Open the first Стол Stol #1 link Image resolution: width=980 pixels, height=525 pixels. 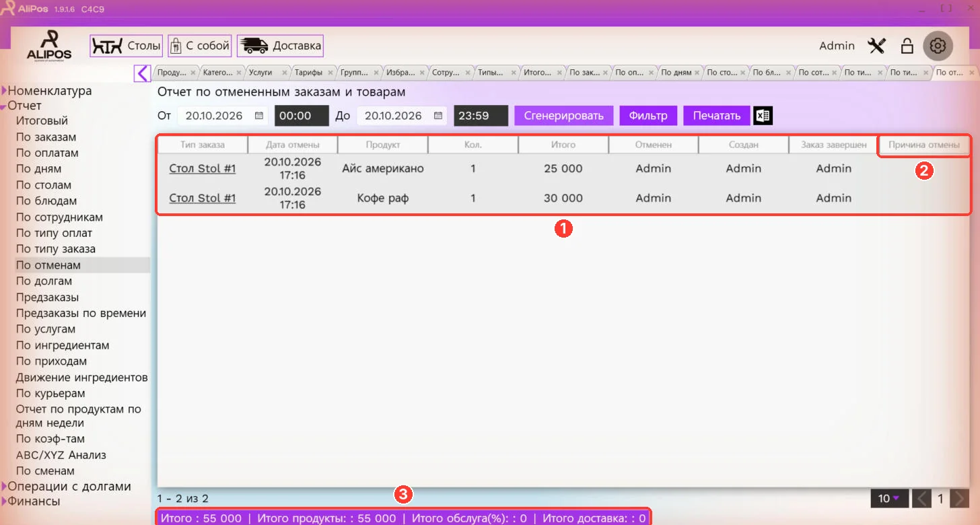click(203, 169)
